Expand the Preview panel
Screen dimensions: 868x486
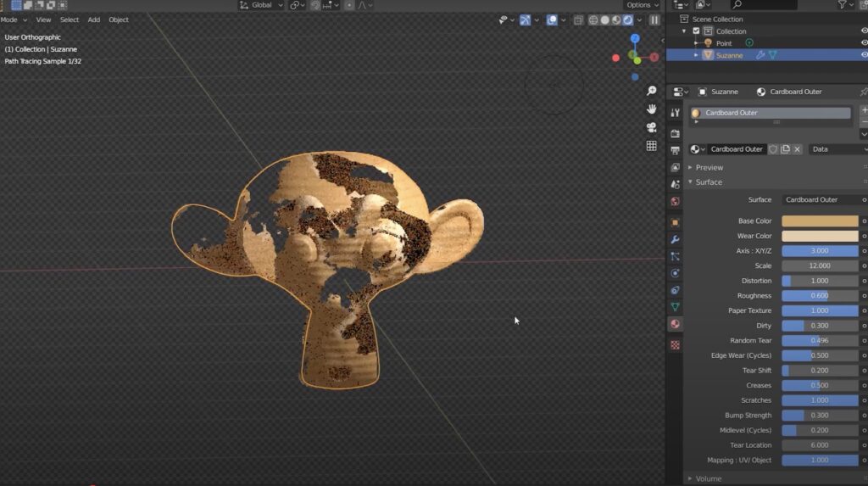click(x=709, y=167)
